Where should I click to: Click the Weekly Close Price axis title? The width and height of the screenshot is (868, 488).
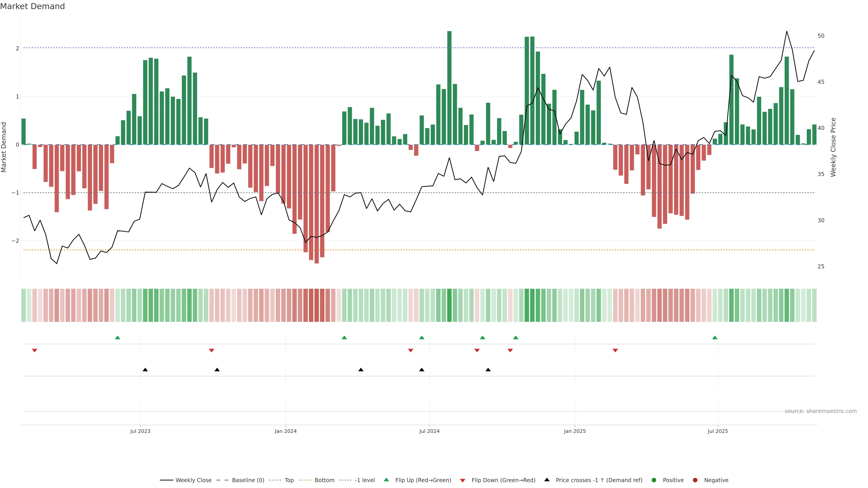coord(833,147)
